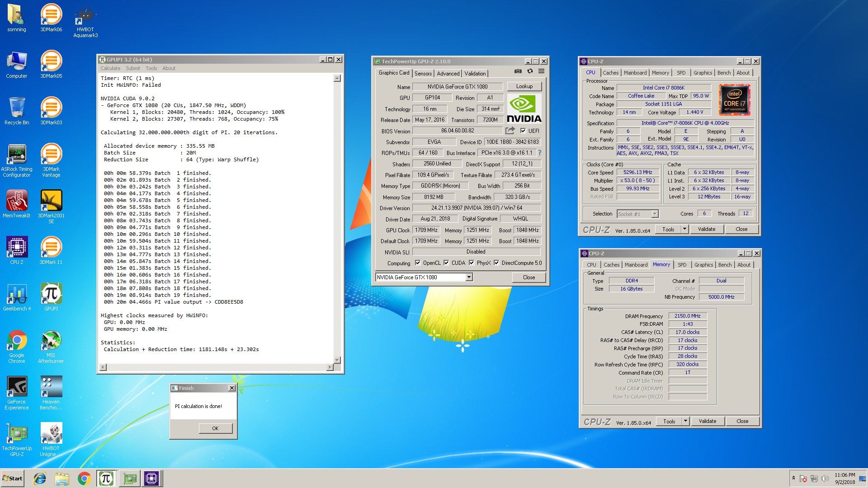Open the sornning user folder icon
Viewport: 868px width, 488px height.
tap(16, 18)
